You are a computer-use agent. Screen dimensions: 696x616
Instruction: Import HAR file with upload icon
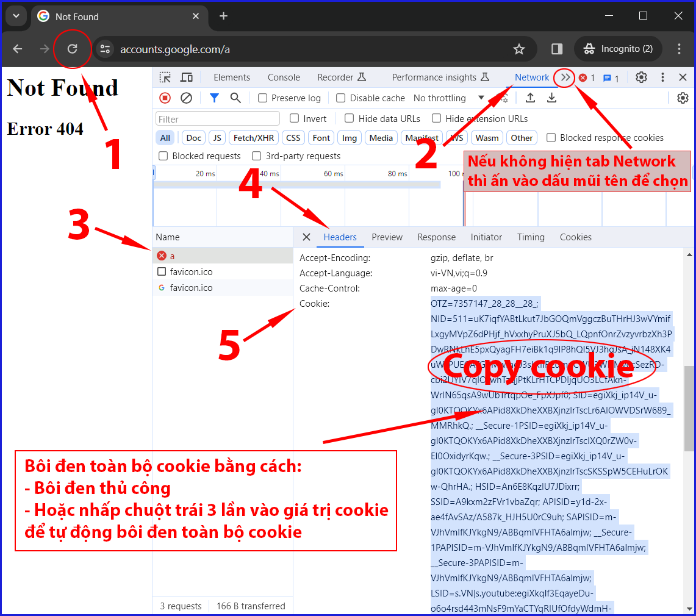click(x=531, y=98)
